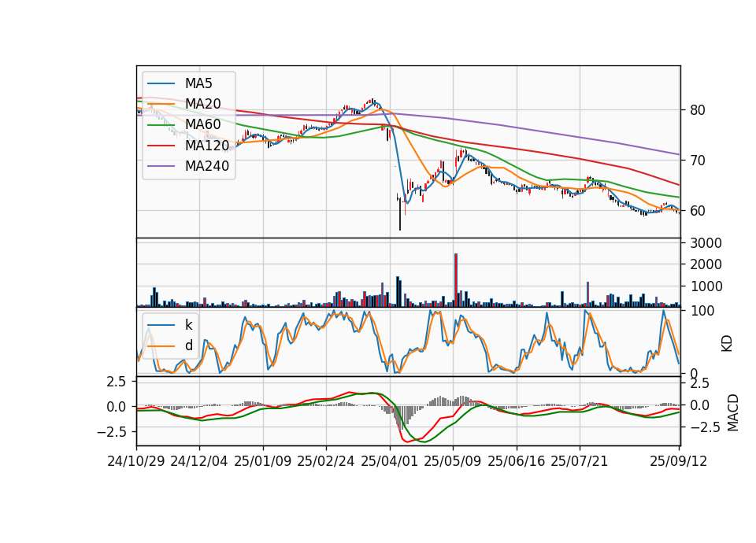
Task: Click the k legend label in KD panel
Action: coord(188,325)
